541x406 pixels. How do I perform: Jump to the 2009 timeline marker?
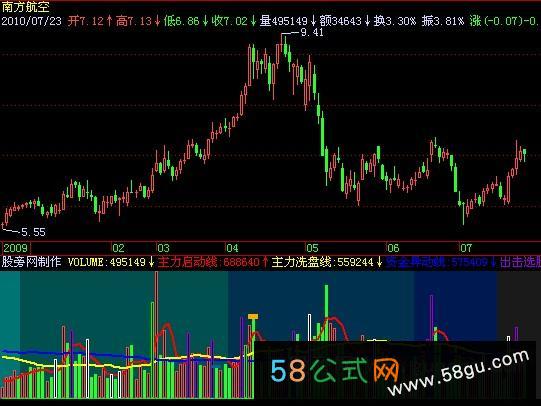coord(16,248)
